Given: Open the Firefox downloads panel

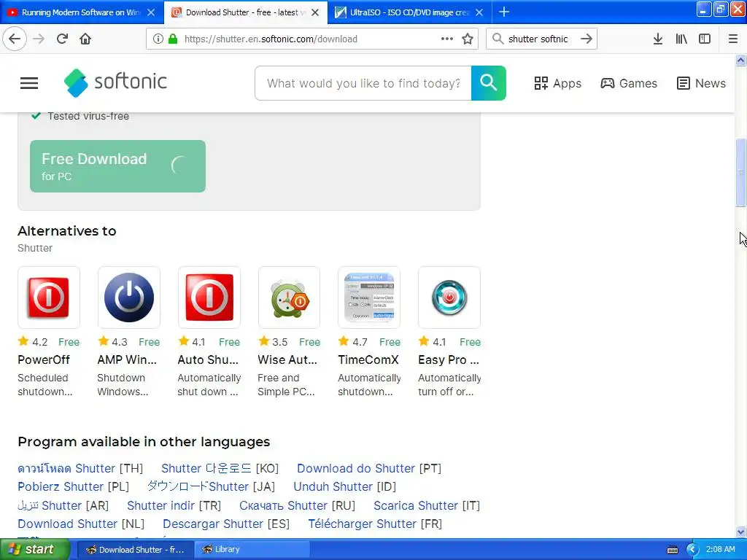Looking at the screenshot, I should 658,39.
